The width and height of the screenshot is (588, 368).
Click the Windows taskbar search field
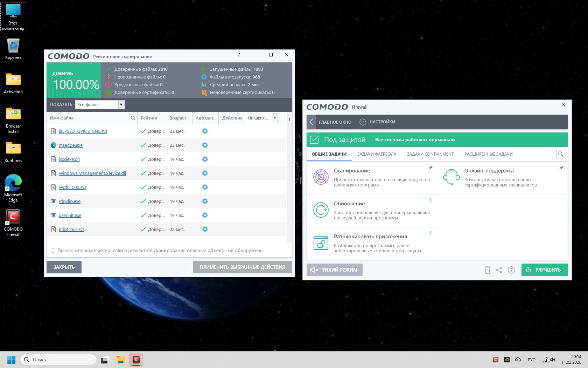point(59,360)
